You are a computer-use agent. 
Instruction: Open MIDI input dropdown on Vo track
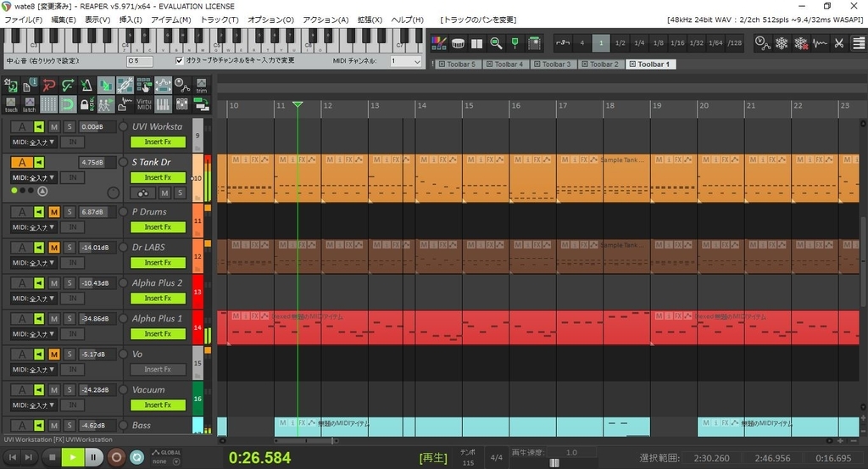34,369
